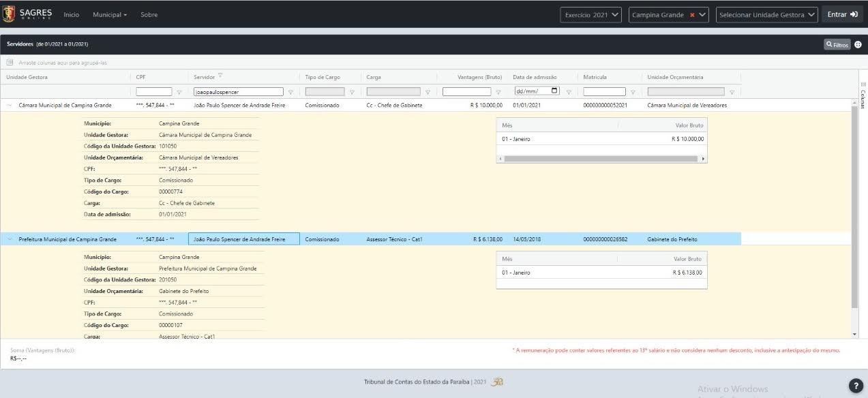Image resolution: width=868 pixels, height=398 pixels.
Task: Click the circular icon next to Filtros
Action: (x=858, y=45)
